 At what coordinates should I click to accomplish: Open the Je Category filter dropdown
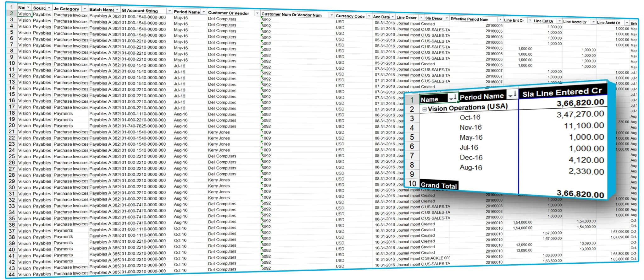point(85,9)
